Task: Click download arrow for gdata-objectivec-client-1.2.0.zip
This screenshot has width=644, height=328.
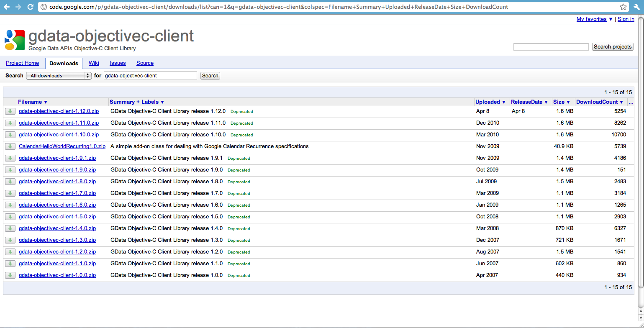Action: pyautogui.click(x=10, y=252)
